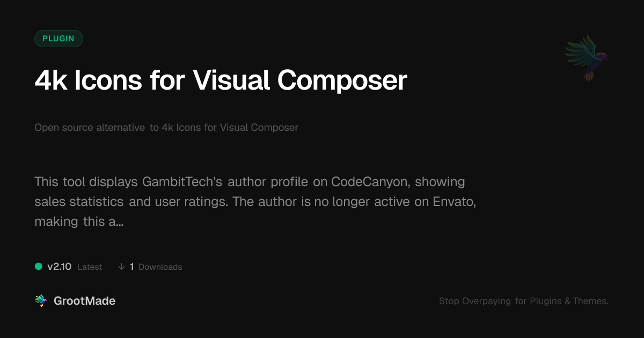Click the v2.10 version number
644x338 pixels.
[59, 267]
